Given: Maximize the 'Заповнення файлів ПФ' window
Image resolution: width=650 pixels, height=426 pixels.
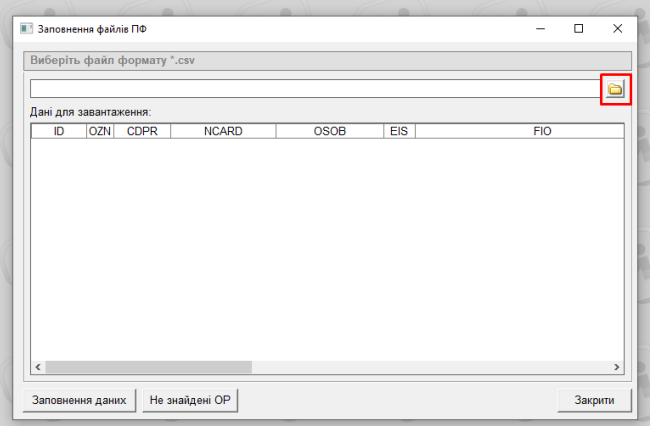Looking at the screenshot, I should [x=578, y=29].
